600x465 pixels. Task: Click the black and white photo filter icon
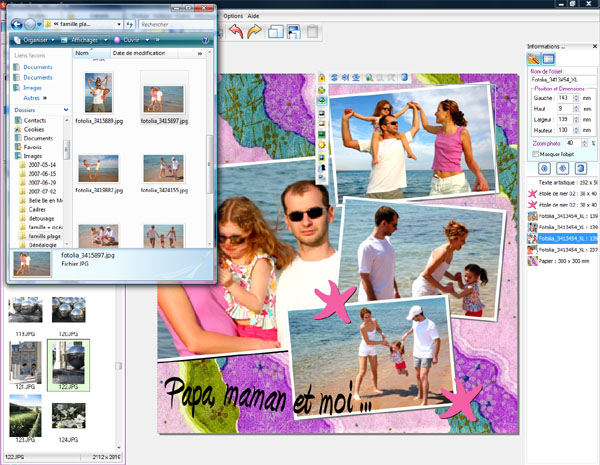pyautogui.click(x=322, y=114)
